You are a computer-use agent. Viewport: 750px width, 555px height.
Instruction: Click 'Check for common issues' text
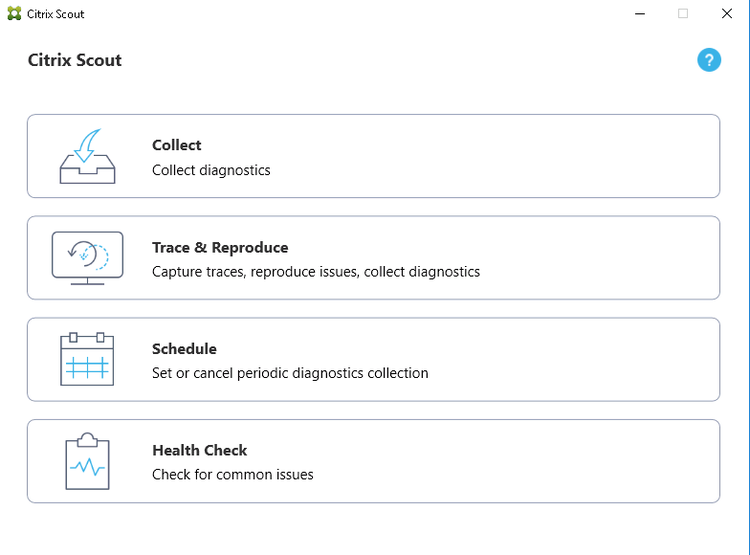click(232, 475)
